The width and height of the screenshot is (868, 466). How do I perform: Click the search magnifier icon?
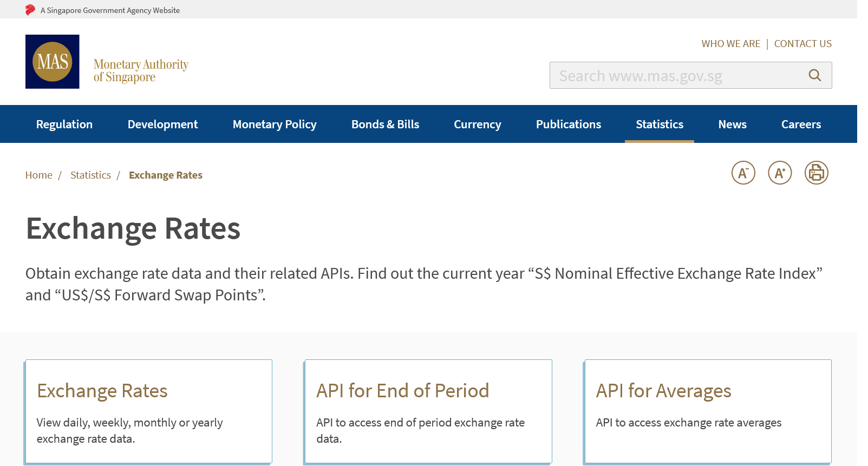click(x=814, y=75)
